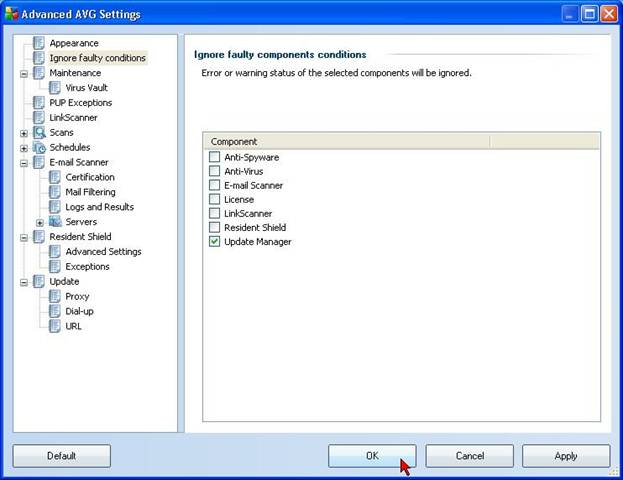Click the LinkScanner page icon in tree
Viewport: 623px width, 480px height.
click(39, 118)
